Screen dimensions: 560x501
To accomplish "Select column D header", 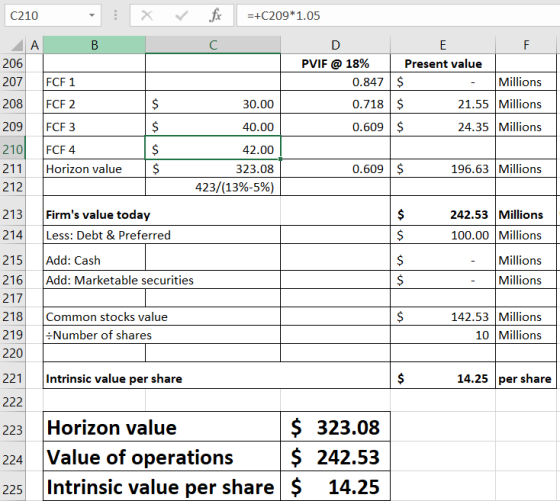I will coord(335,45).
